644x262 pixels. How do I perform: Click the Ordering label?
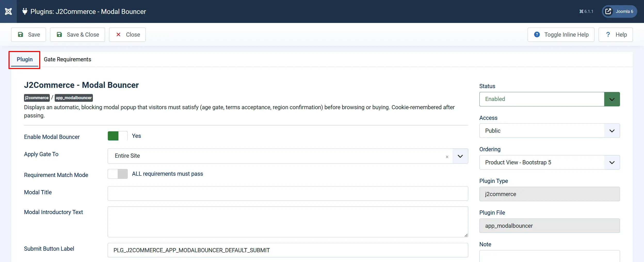tap(490, 149)
